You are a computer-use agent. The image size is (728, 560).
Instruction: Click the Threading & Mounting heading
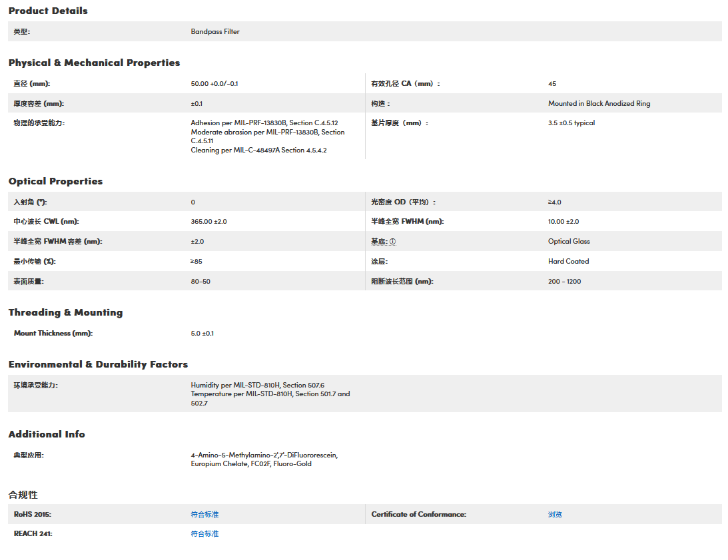tap(65, 312)
